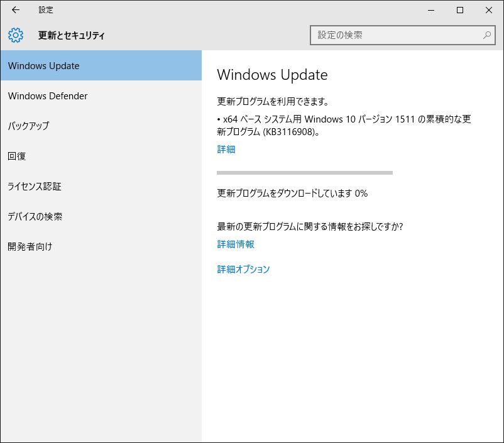The height and width of the screenshot is (443, 504).
Task: Click the 詳細 link under update
Action: point(226,150)
